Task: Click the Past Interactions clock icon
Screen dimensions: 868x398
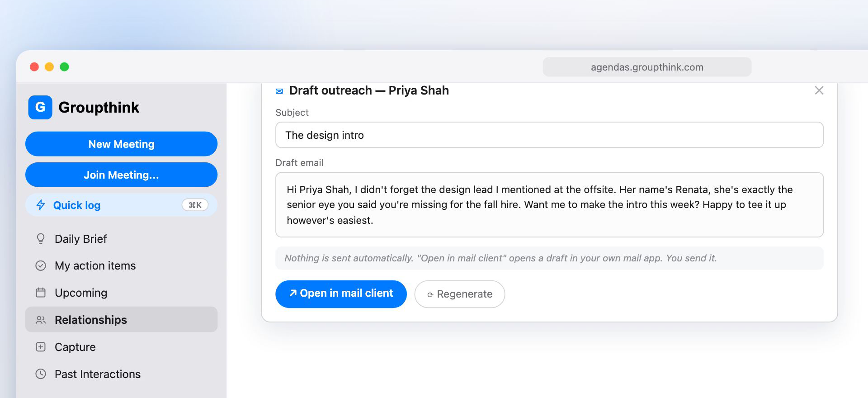Action: click(x=41, y=374)
